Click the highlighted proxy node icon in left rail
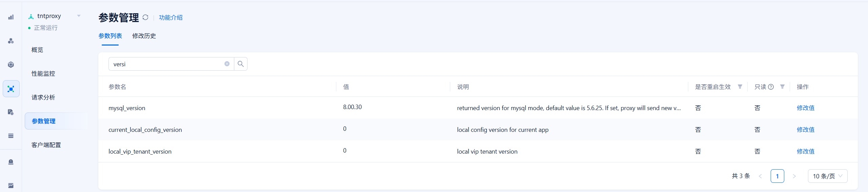Screen dimensions: 868x192 11,89
